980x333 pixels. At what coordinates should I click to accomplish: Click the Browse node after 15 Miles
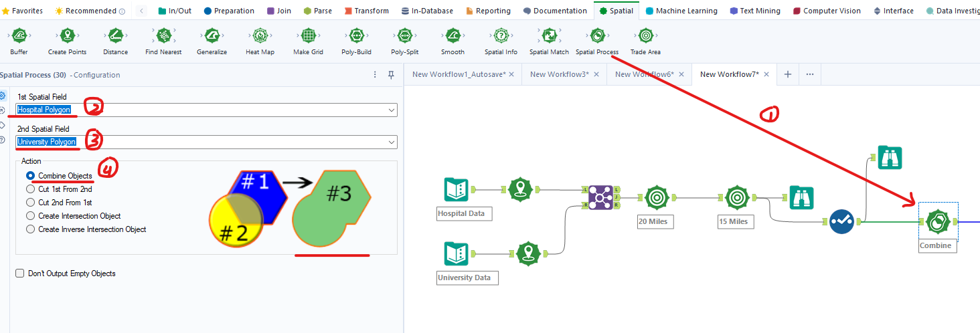tap(801, 198)
